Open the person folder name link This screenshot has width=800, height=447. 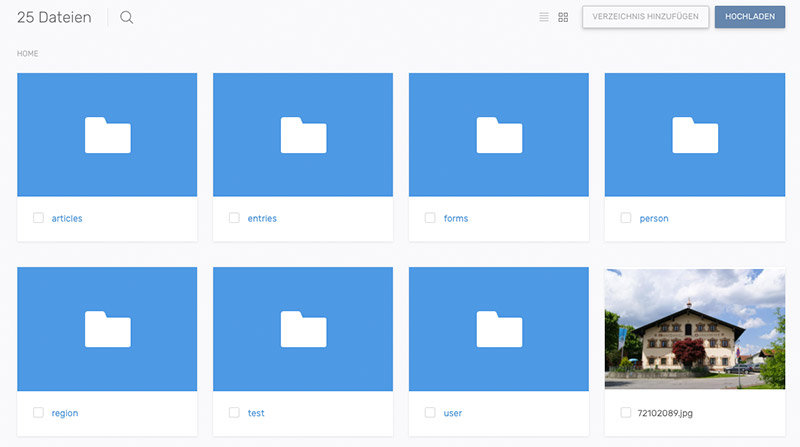click(x=654, y=218)
